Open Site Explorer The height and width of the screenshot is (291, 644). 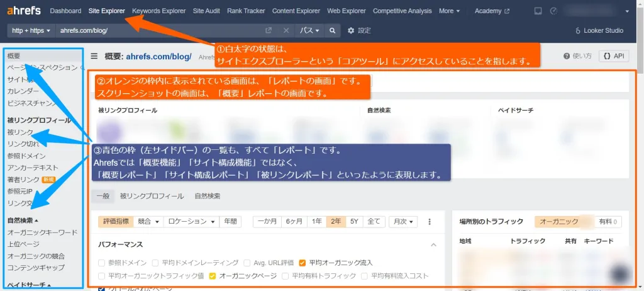click(107, 11)
